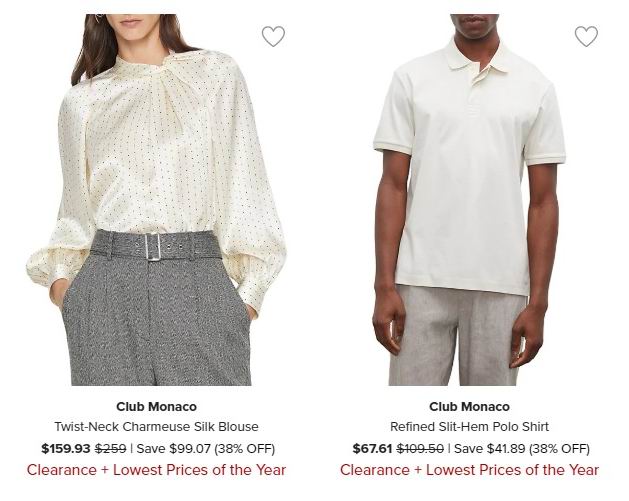Select the $67.61 sale price
The image size is (629, 501).
point(372,448)
